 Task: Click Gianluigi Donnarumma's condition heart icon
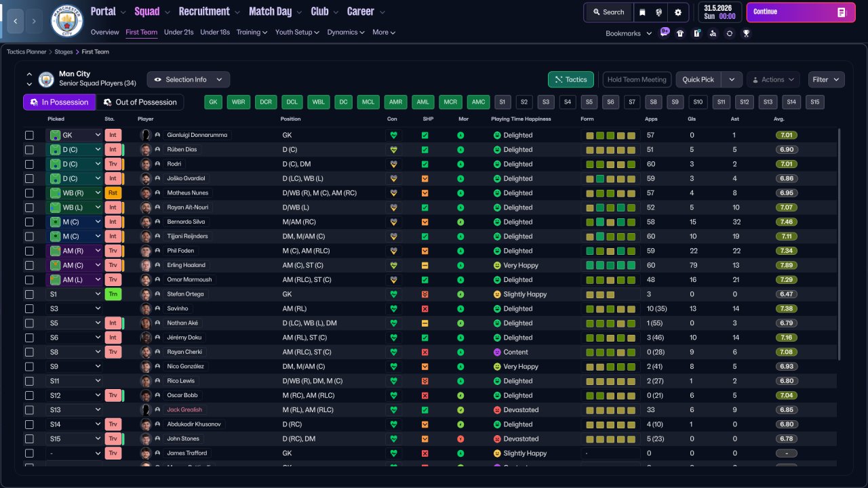(x=393, y=135)
